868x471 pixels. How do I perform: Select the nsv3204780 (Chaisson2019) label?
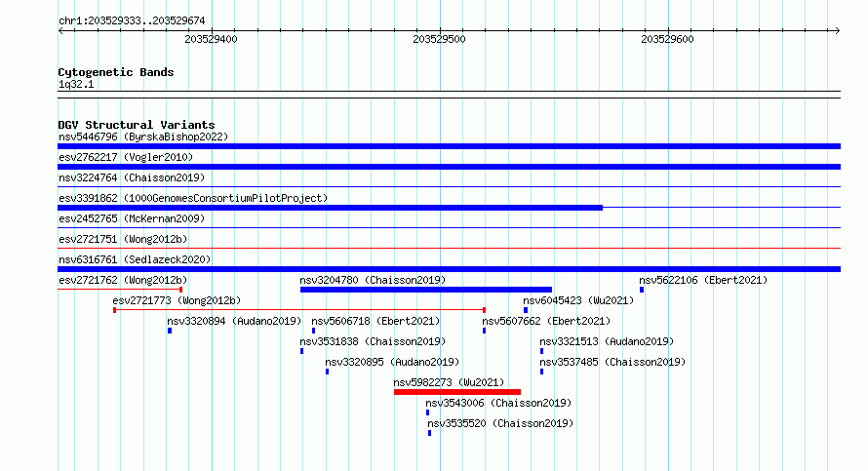point(373,280)
